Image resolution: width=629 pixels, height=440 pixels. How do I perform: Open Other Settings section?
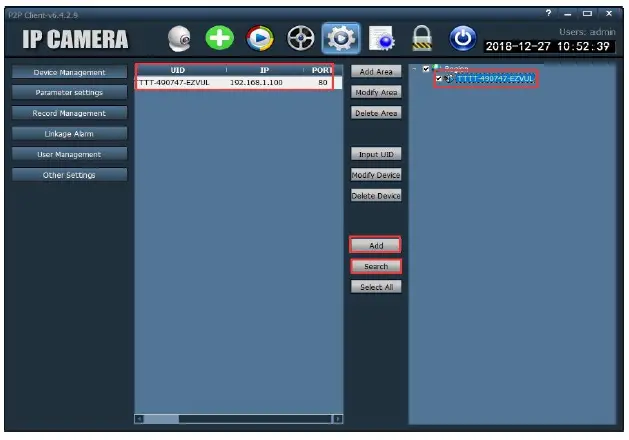point(69,175)
